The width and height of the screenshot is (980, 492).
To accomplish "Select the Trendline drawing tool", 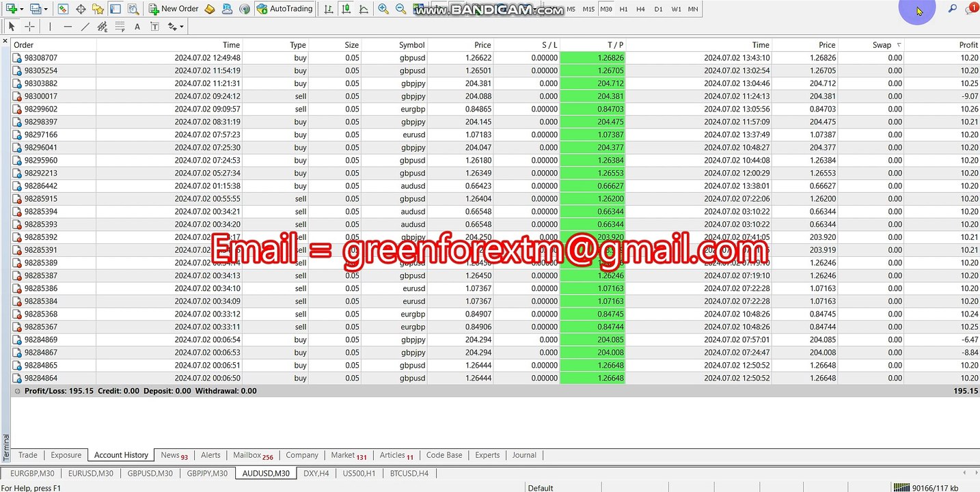I will (x=85, y=27).
